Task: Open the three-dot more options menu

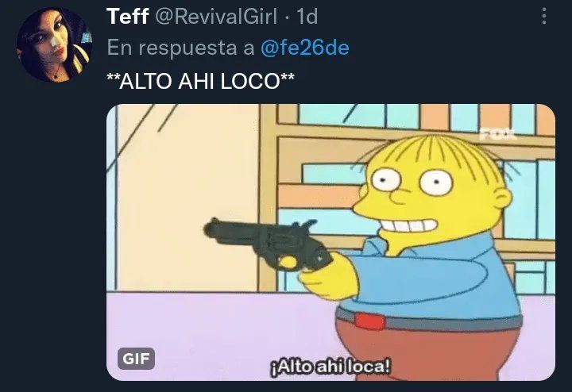Action: coord(544,17)
